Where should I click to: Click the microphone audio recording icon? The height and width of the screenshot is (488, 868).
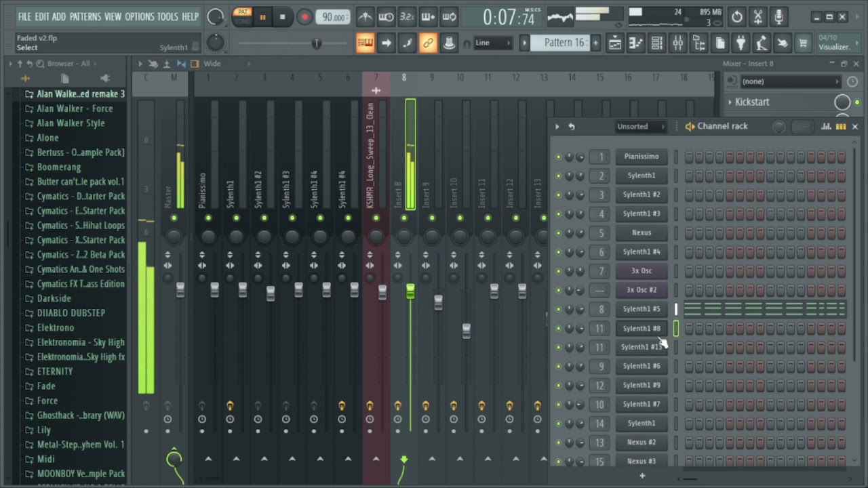778,17
